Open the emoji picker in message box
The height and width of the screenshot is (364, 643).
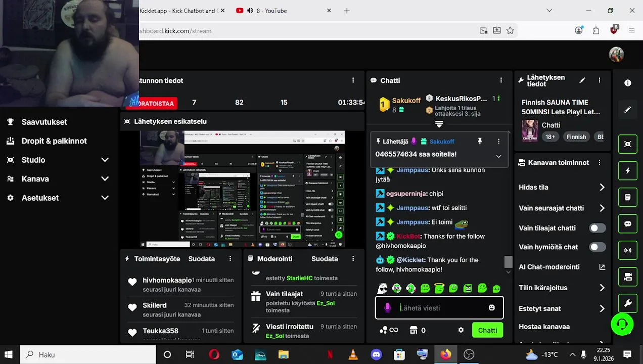pos(492,307)
